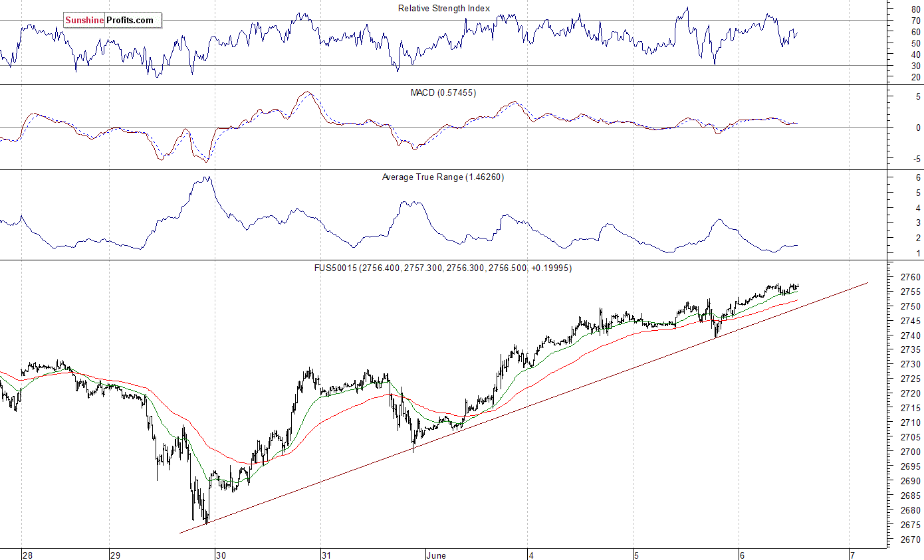This screenshot has height=560, width=924.
Task: Click the price axis label 2760
Action: point(911,277)
